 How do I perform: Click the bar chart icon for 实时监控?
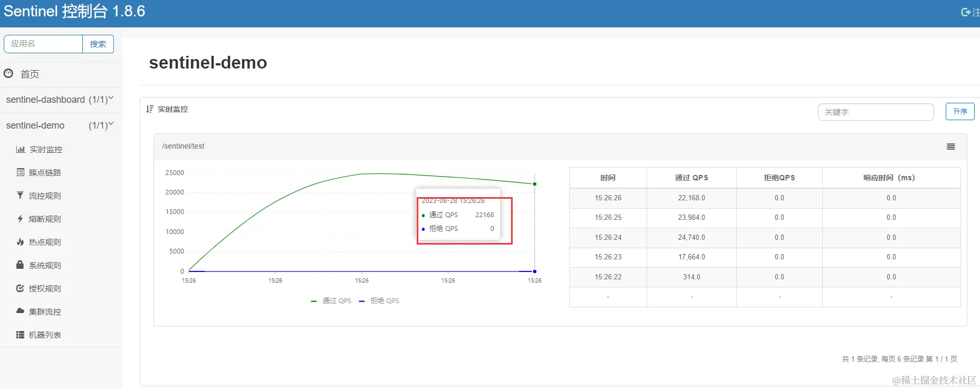(x=21, y=150)
